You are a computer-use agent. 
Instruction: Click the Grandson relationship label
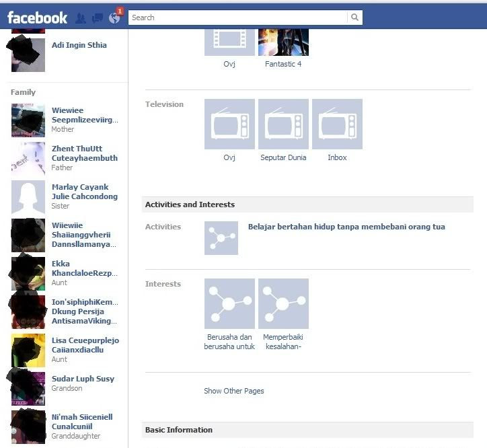pos(67,388)
